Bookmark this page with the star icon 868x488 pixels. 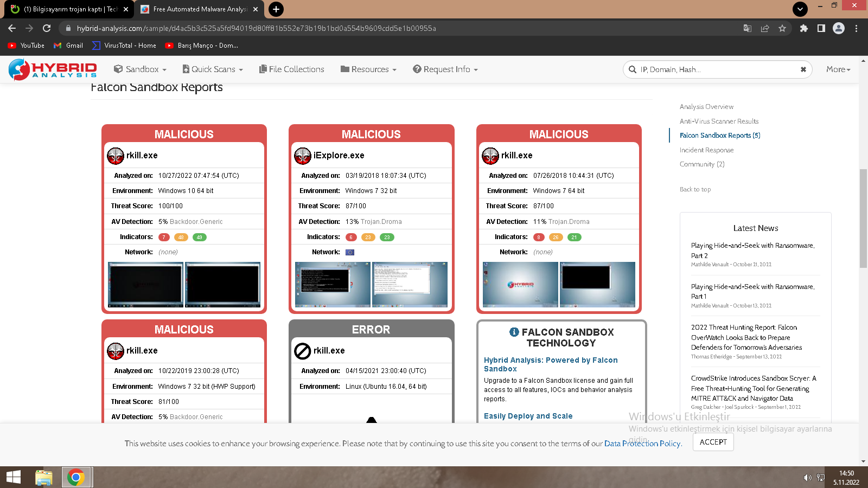pyautogui.click(x=782, y=28)
